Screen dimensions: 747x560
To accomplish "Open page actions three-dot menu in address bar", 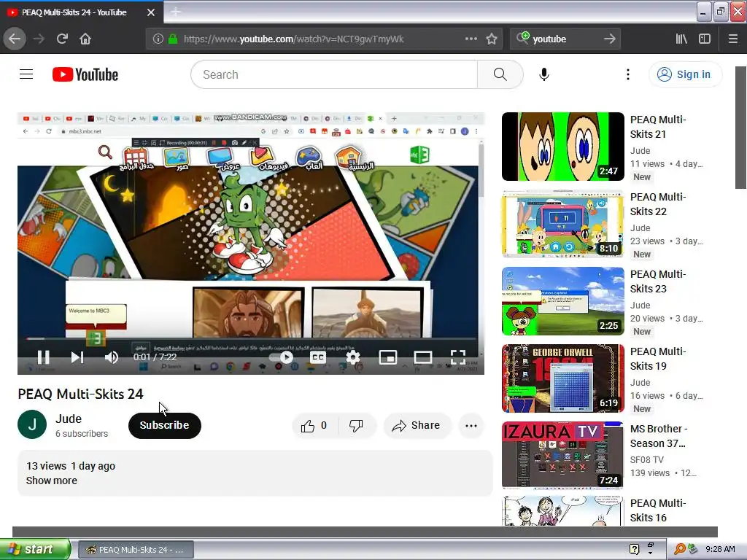I will [471, 39].
